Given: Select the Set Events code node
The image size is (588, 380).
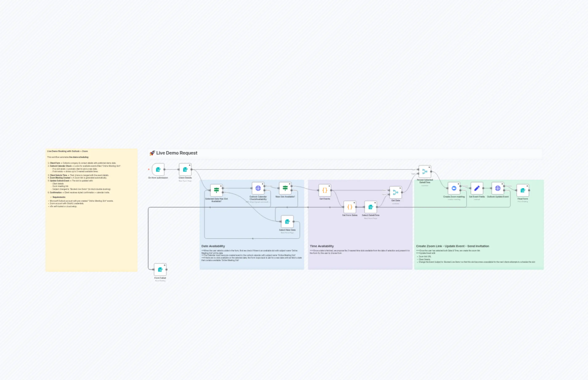Looking at the screenshot, I should click(x=325, y=190).
